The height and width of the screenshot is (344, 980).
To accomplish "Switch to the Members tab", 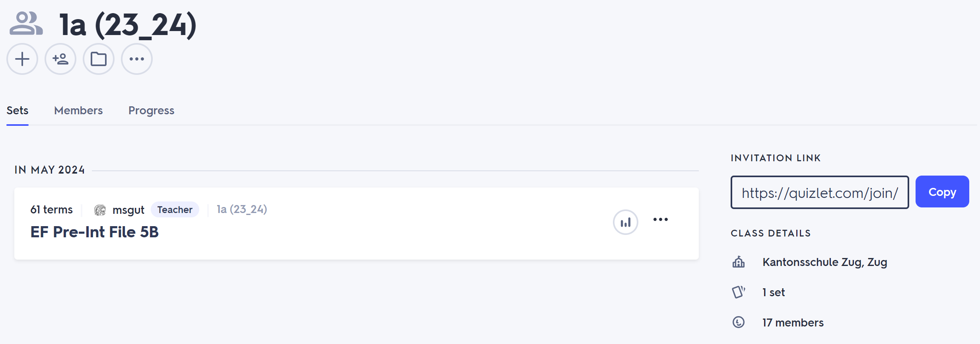I will click(x=78, y=110).
